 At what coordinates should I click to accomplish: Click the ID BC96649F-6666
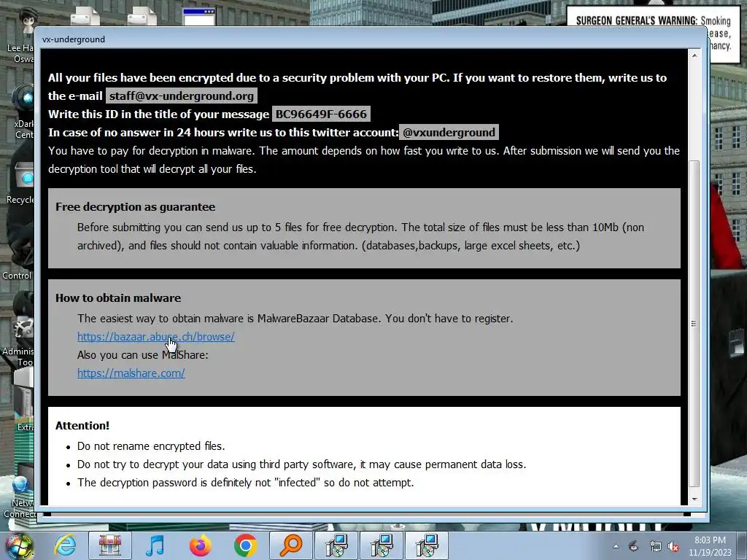click(321, 114)
